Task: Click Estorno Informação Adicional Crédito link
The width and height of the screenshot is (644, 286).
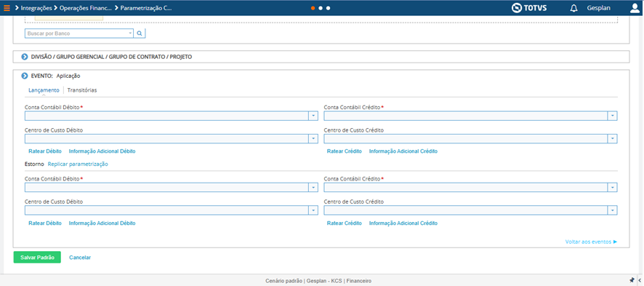Action: [x=403, y=223]
